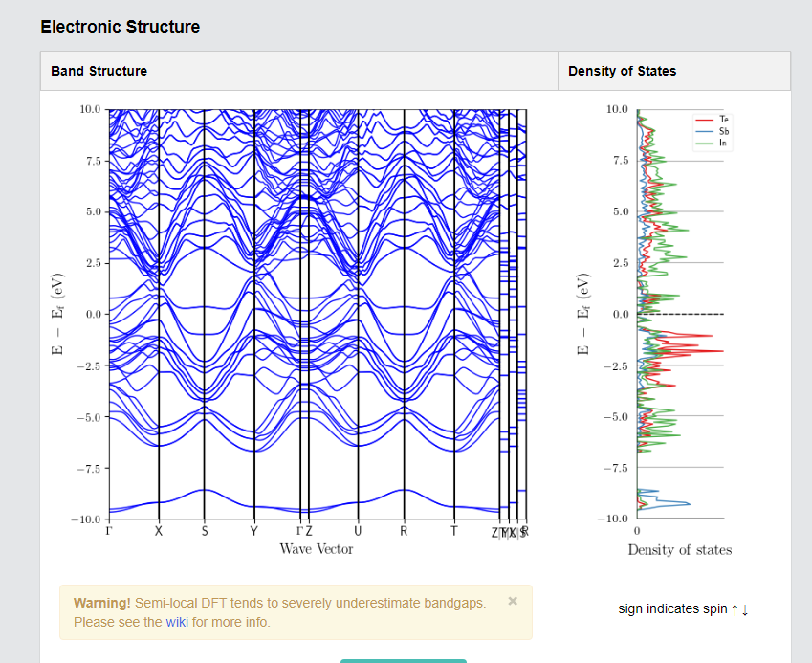
Task: Click the U point label on wave vector axis
Action: tap(358, 531)
